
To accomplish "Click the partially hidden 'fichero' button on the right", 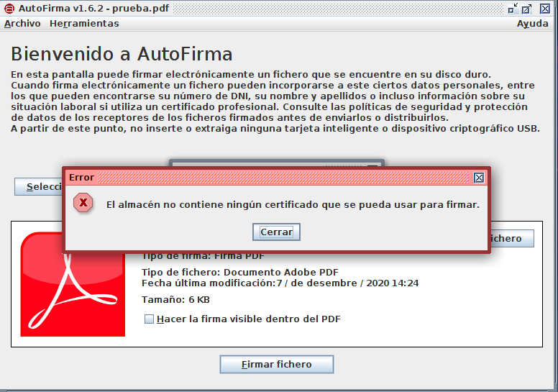I will tap(512, 239).
